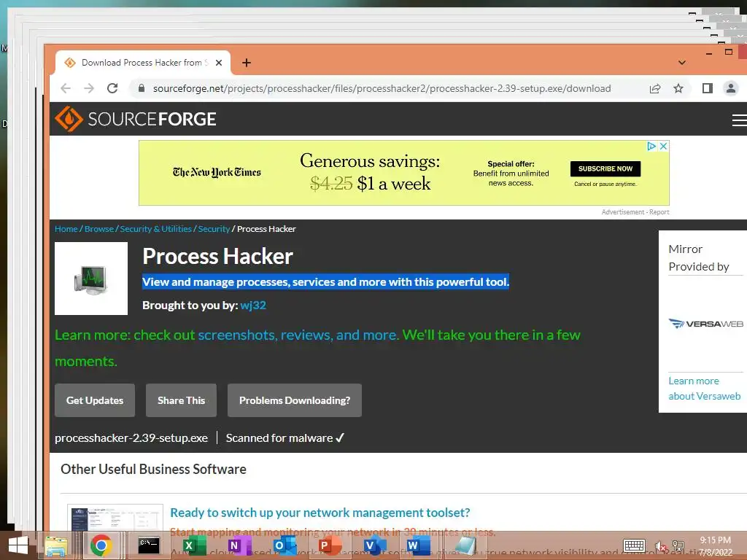Click the SourceForge logo
747x560 pixels.
(136, 119)
